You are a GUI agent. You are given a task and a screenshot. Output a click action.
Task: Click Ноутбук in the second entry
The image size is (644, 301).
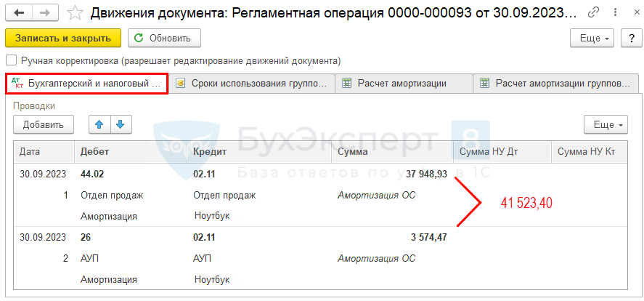[x=212, y=280]
